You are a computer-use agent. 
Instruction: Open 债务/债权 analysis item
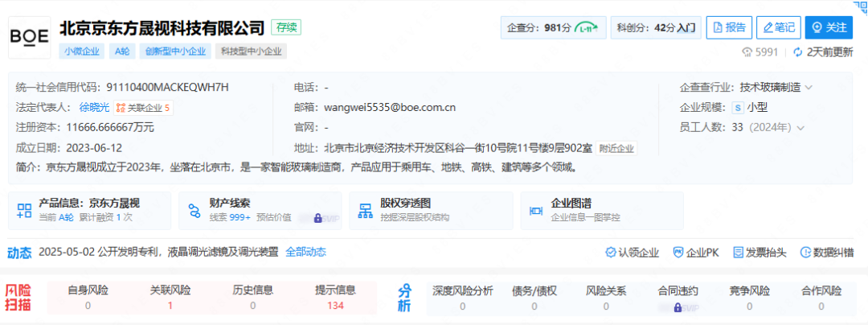click(534, 298)
